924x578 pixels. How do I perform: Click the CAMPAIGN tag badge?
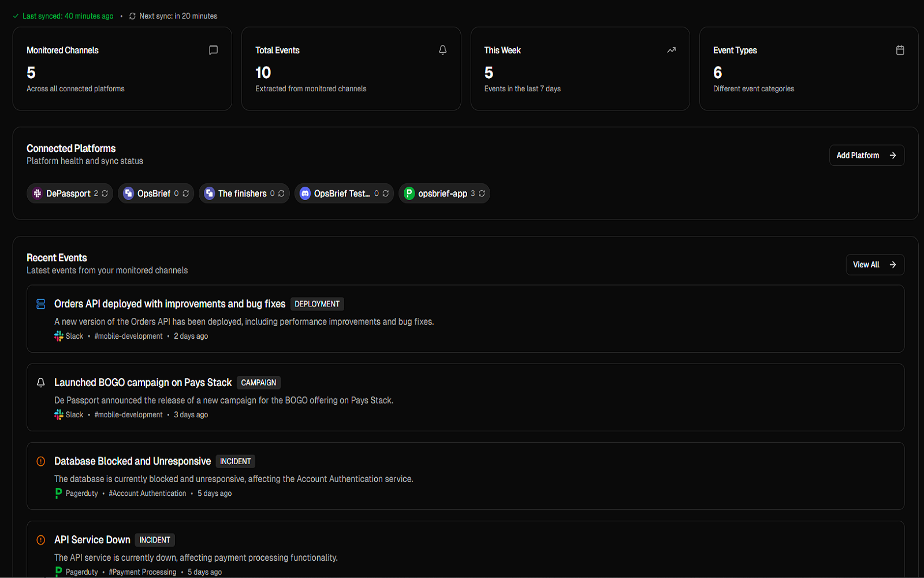point(259,383)
